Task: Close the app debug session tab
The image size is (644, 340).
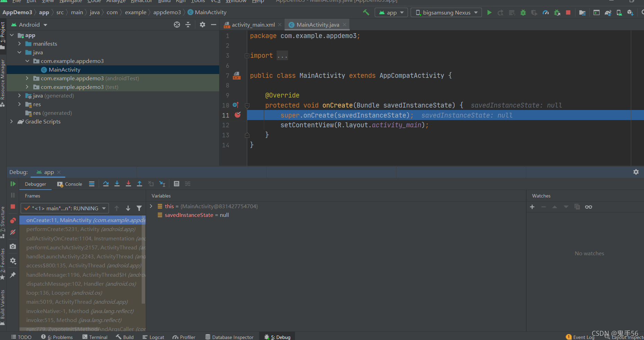Action: (59, 172)
